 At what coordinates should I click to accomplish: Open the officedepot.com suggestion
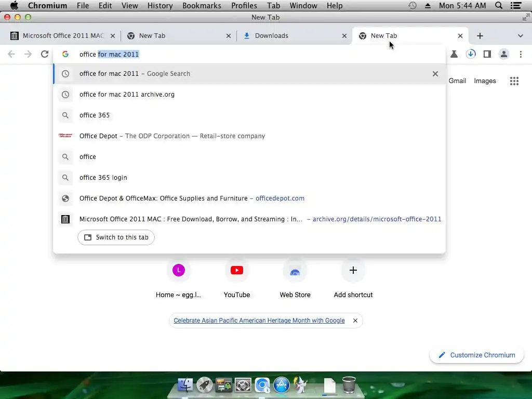pos(249,198)
